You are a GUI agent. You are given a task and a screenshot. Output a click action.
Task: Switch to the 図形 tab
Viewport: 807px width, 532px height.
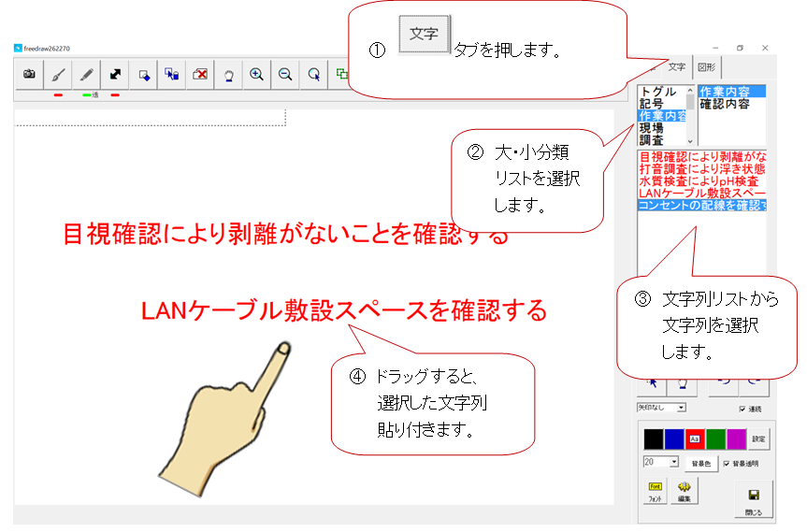pos(707,67)
